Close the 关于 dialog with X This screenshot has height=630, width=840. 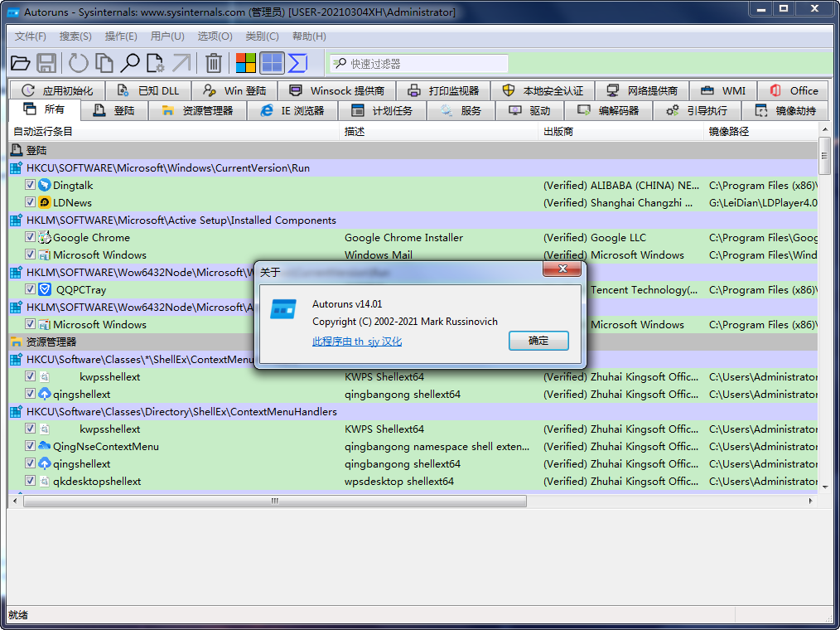click(x=562, y=269)
